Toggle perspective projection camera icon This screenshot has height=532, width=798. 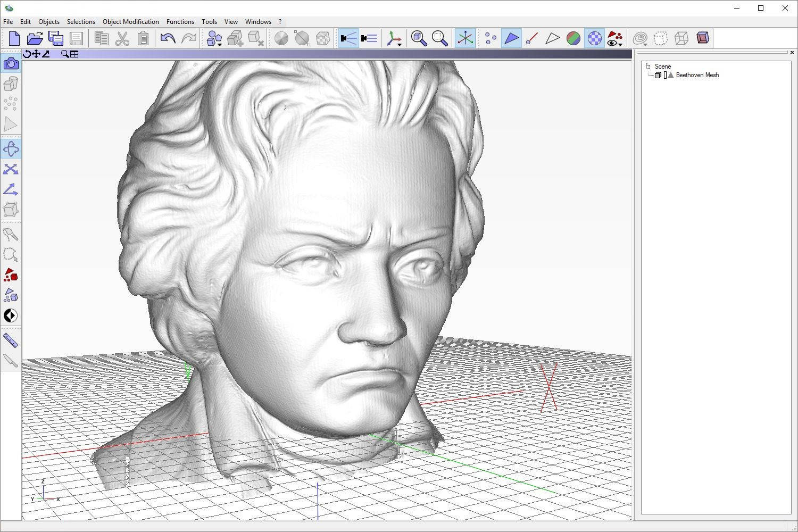pyautogui.click(x=348, y=38)
